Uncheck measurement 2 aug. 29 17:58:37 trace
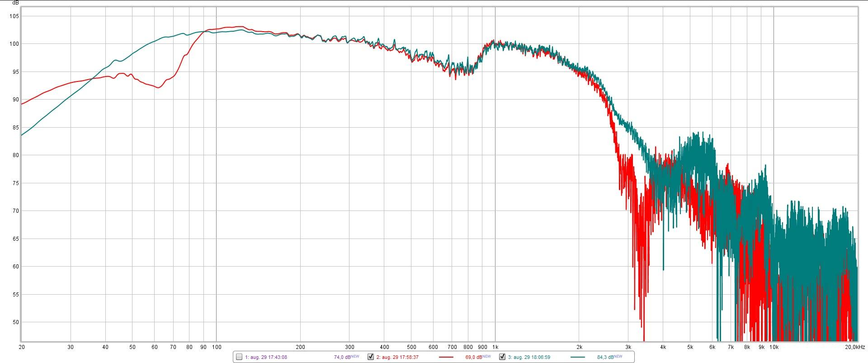This screenshot has height=363, width=868. tap(371, 357)
